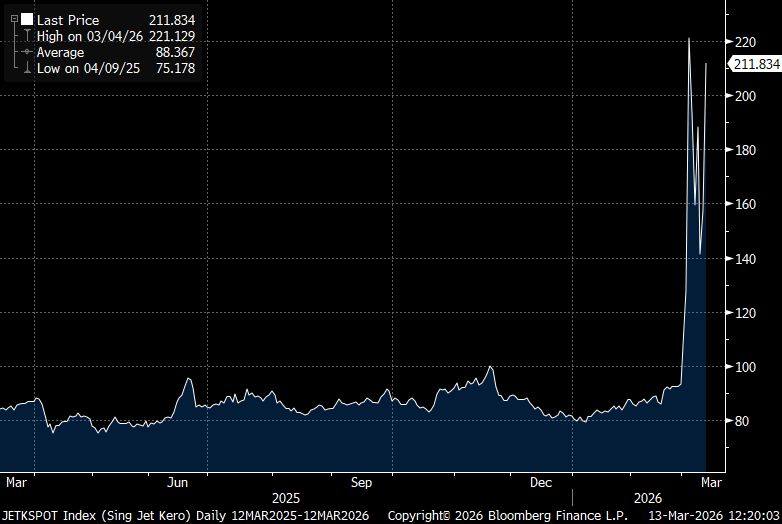Click the white Last Price color swatch
The width and height of the screenshot is (782, 524).
[27, 19]
